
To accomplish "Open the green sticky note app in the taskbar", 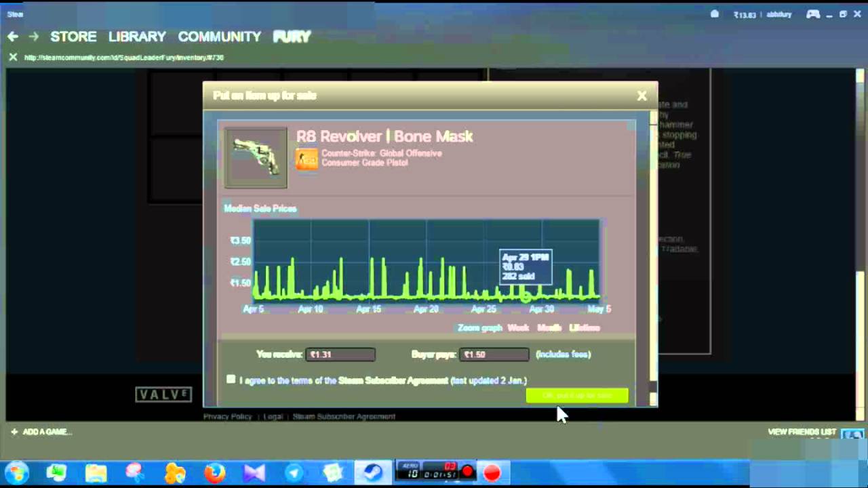I will click(x=333, y=472).
